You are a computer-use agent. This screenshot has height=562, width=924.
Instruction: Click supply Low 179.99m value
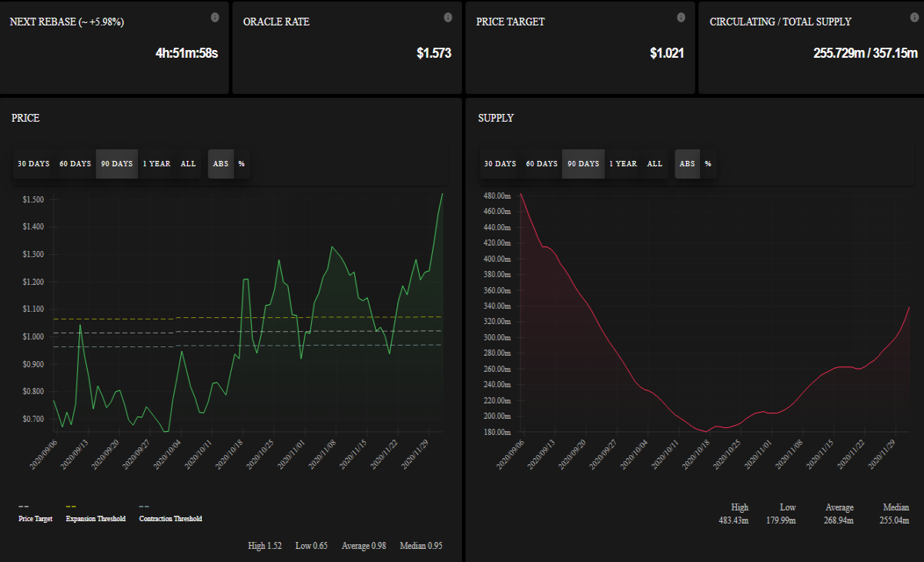click(782, 520)
